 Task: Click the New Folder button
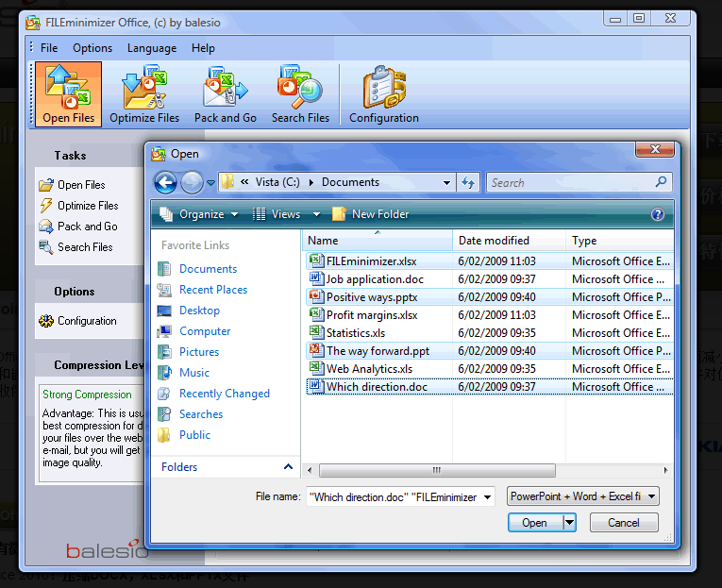[371, 214]
